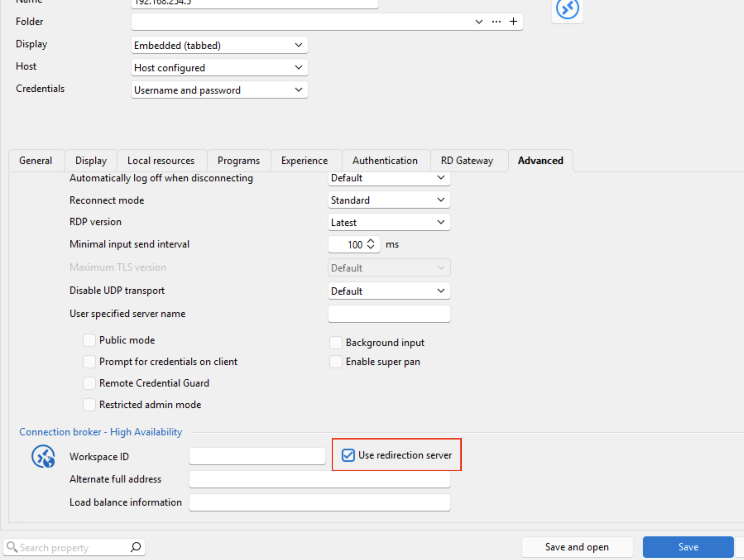The width and height of the screenshot is (744, 560).
Task: Click the Folder browse ellipsis icon
Action: 496,22
